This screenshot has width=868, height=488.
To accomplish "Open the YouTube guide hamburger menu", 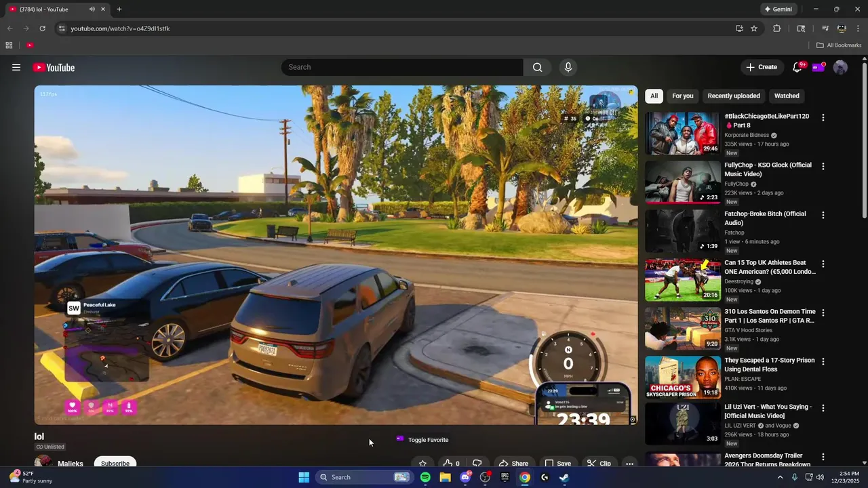I will (x=16, y=67).
